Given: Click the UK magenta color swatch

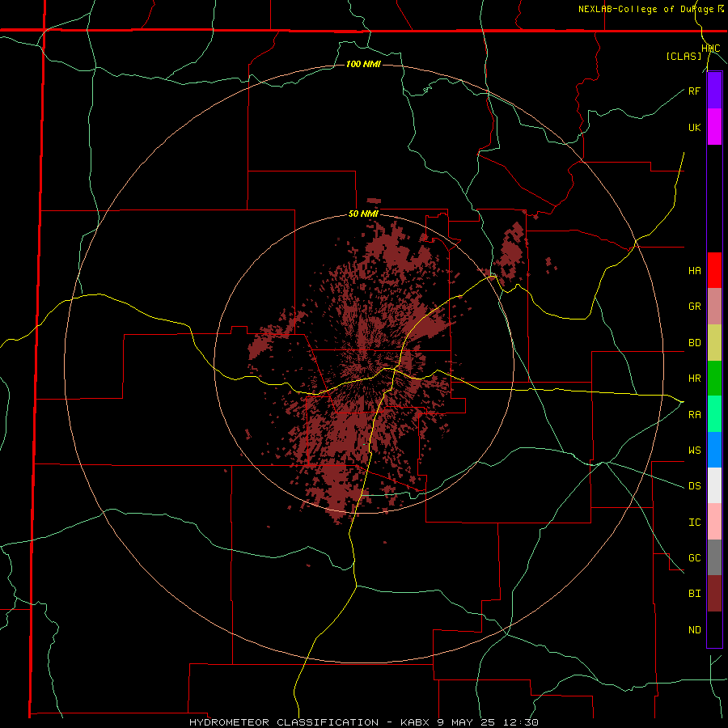Looking at the screenshot, I should point(714,127).
